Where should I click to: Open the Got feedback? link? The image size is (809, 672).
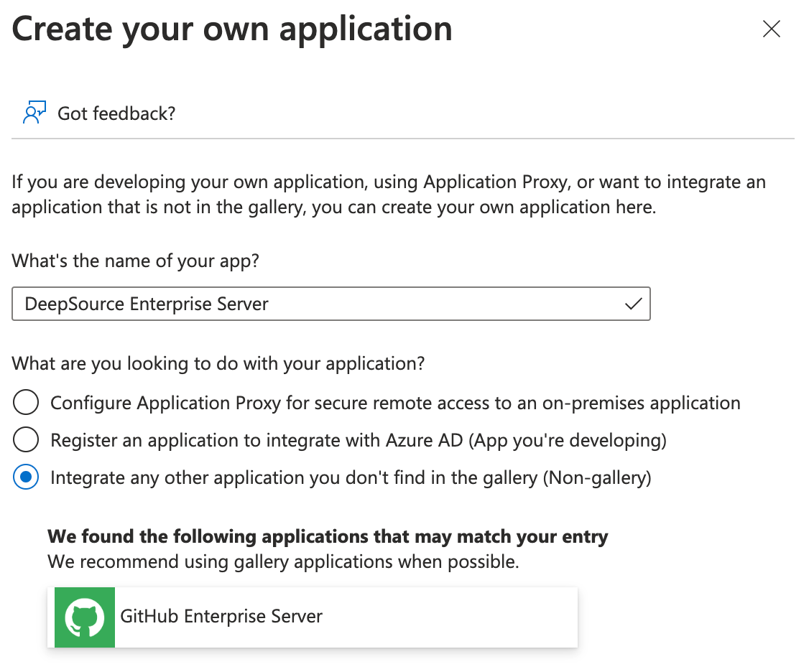(x=116, y=113)
